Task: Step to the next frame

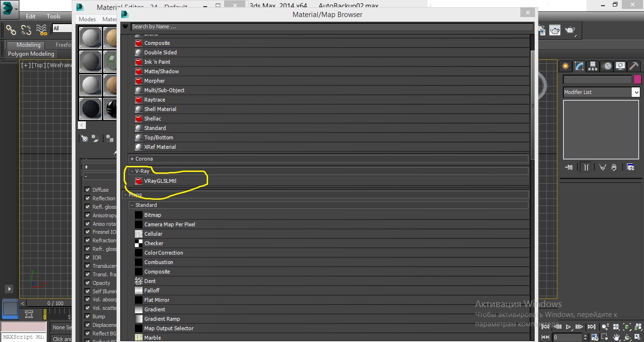Action: 580,327
